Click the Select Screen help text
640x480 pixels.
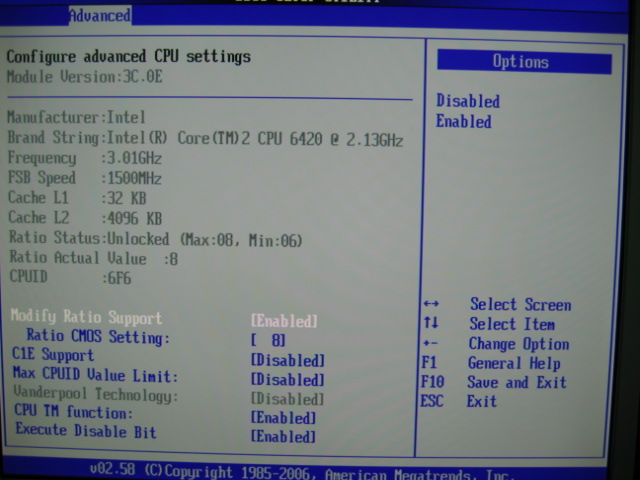click(x=520, y=304)
